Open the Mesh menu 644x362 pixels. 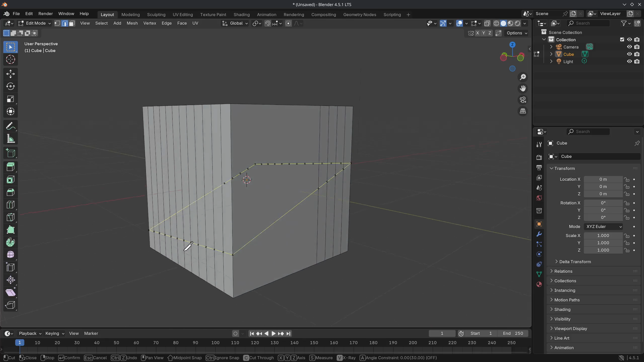tap(132, 23)
